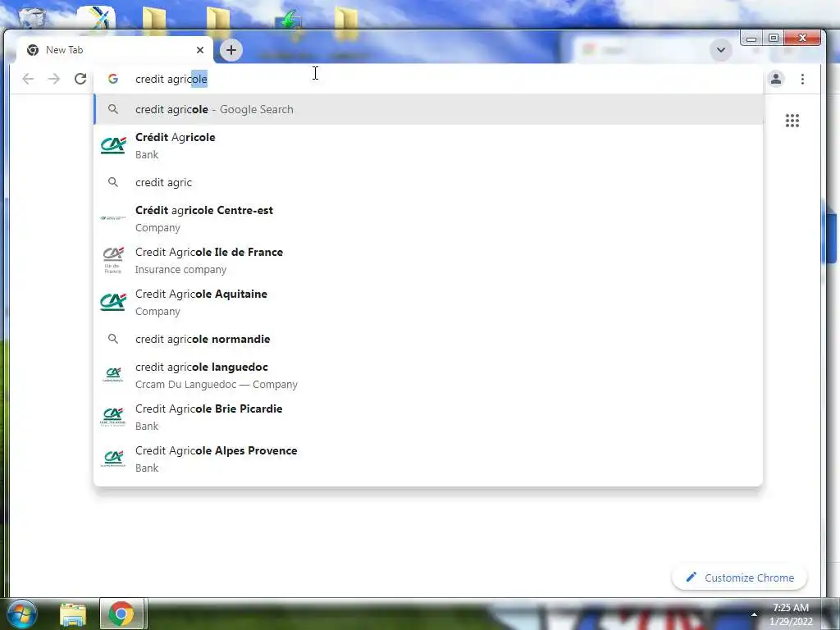Minimize the Chrome window
Viewport: 840px width, 630px height.
(x=751, y=38)
